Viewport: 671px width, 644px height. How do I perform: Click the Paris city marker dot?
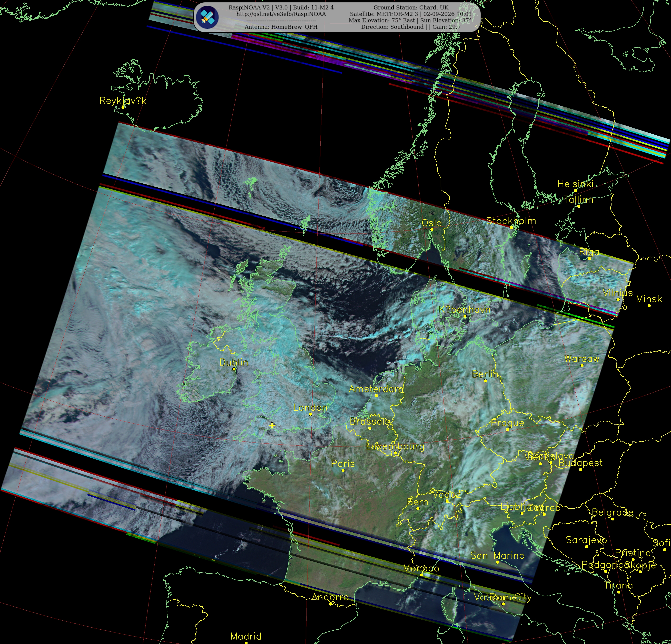[x=343, y=470]
